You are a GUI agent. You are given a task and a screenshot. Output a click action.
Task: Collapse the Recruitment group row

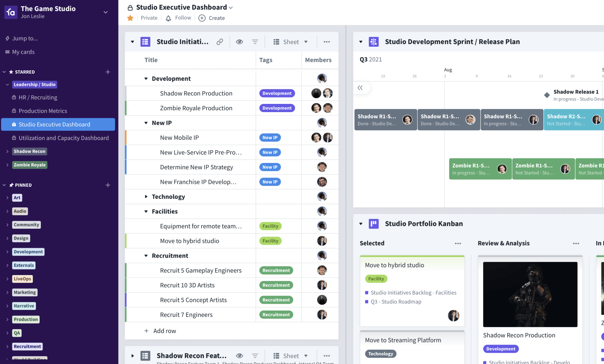[x=146, y=256]
